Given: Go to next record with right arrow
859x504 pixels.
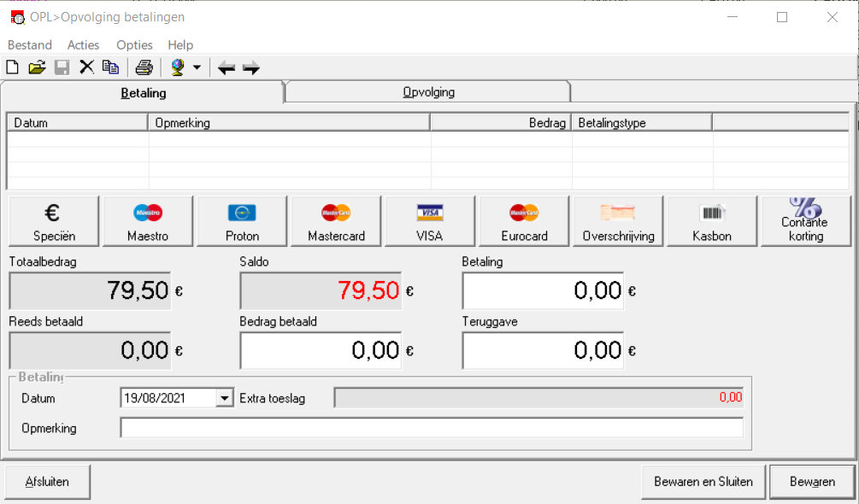Looking at the screenshot, I should tap(251, 68).
